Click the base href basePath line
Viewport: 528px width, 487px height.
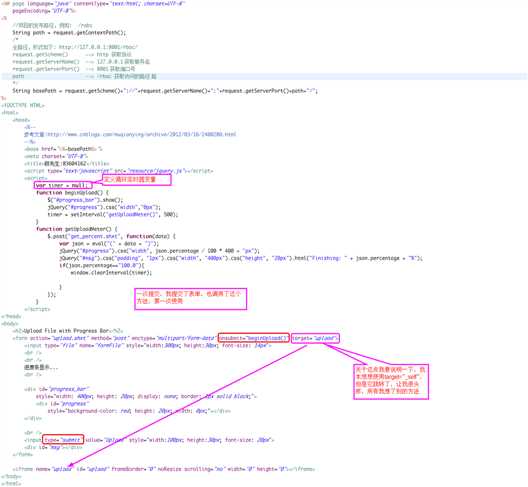[x=63, y=149]
